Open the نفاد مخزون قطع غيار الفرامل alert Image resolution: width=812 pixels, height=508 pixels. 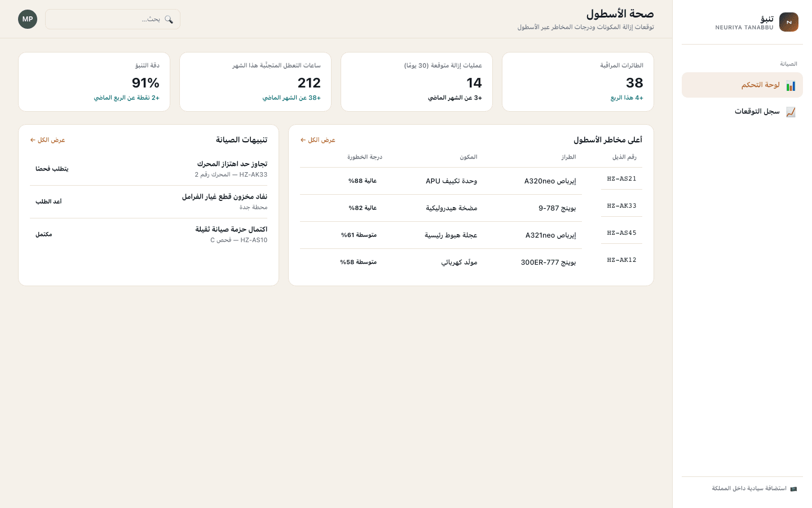[149, 202]
